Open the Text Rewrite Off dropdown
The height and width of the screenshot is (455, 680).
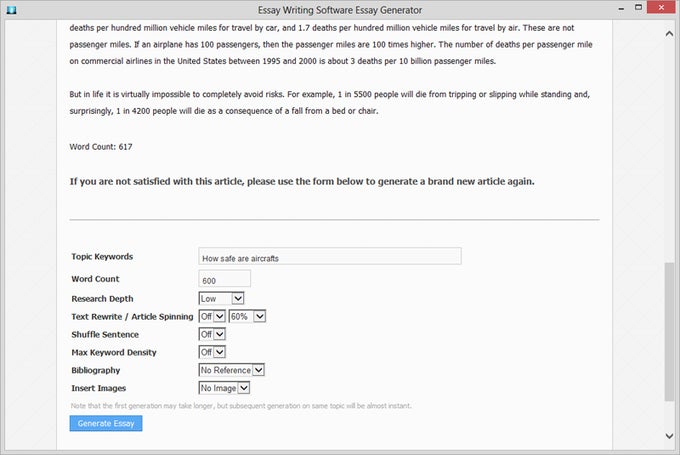(212, 316)
